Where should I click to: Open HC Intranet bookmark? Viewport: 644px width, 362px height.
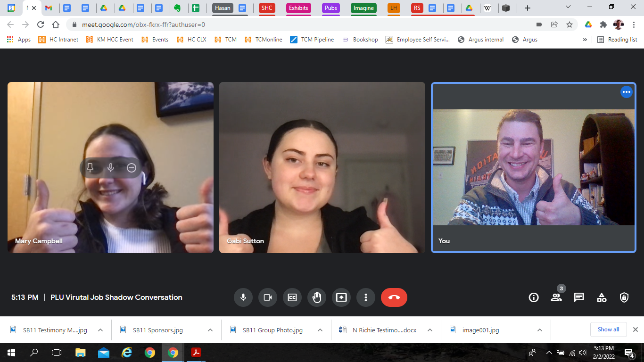[x=58, y=40]
